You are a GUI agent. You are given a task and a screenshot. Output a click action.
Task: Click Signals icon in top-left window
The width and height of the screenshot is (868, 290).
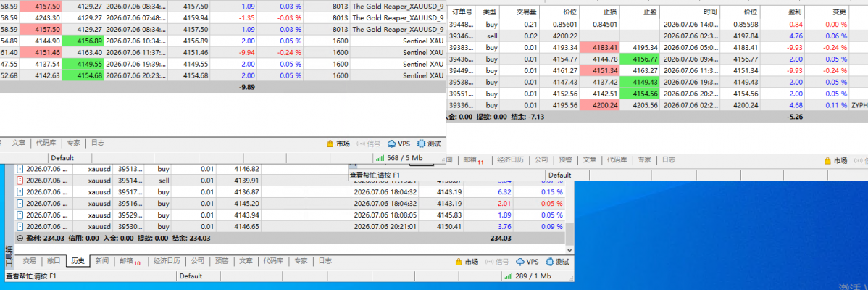click(361, 144)
